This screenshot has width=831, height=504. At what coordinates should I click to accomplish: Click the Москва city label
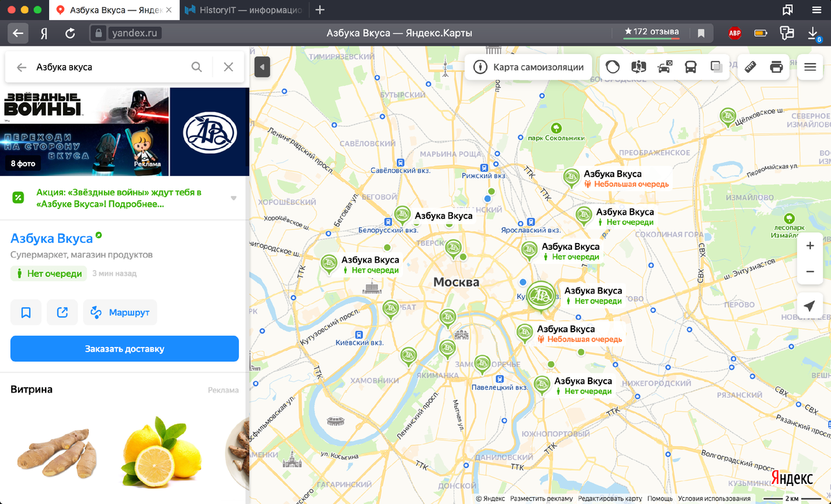pos(456,282)
